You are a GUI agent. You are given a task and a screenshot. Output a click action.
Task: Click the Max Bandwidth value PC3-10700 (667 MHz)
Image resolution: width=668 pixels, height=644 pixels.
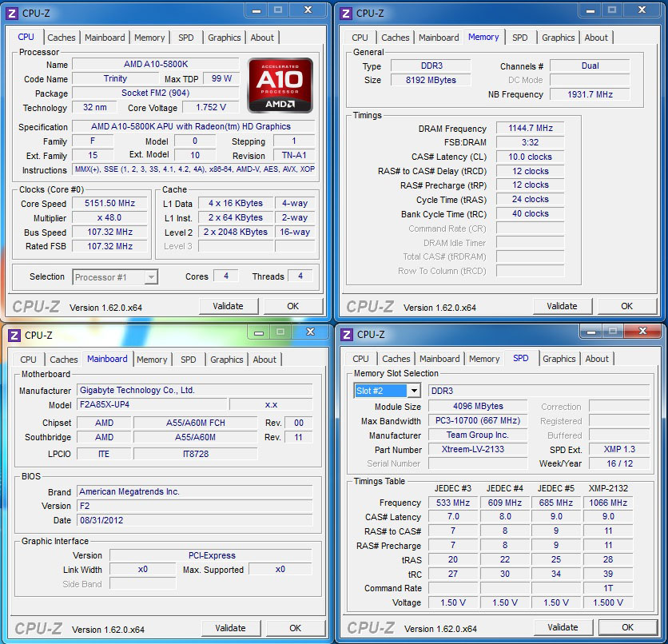478,421
